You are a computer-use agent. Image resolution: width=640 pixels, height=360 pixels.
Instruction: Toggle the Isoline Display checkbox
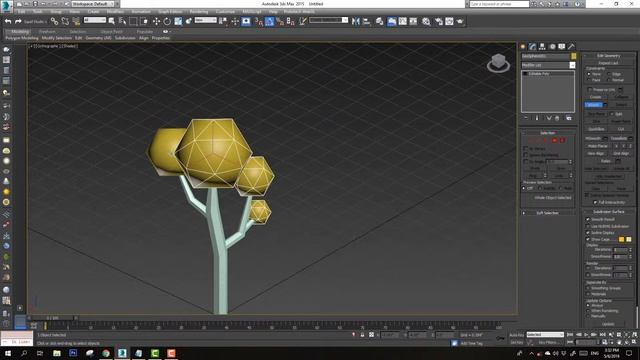point(588,233)
